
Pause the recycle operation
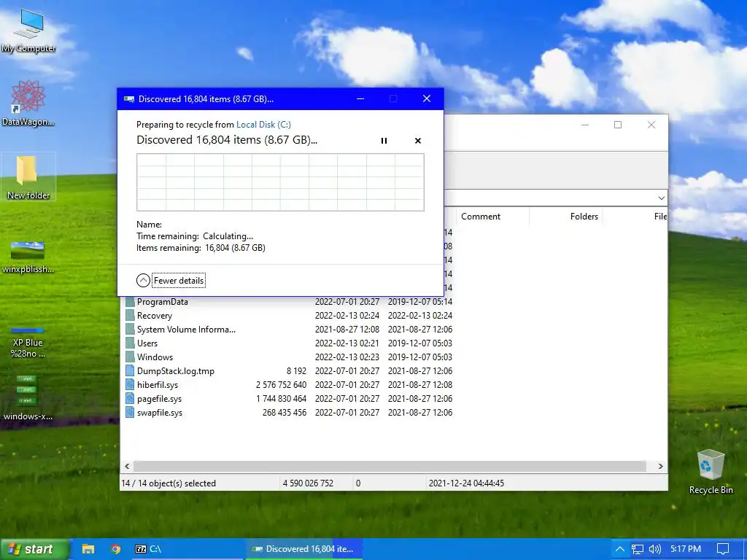384,141
